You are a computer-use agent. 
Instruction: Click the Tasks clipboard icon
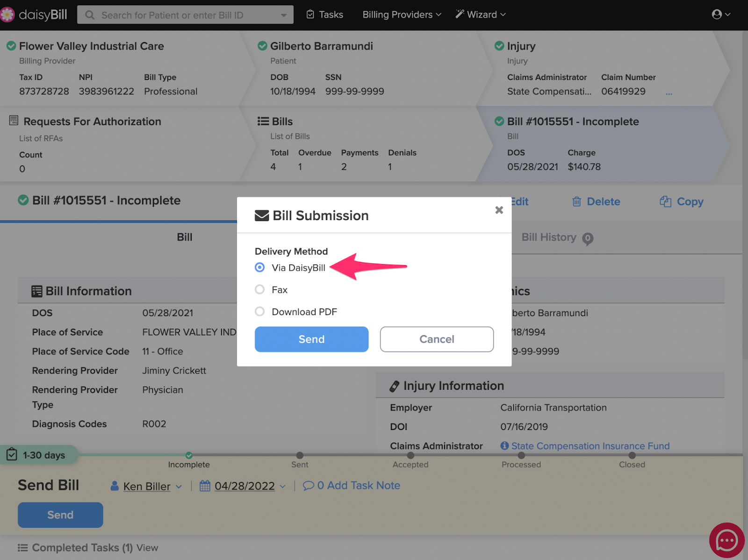click(310, 14)
